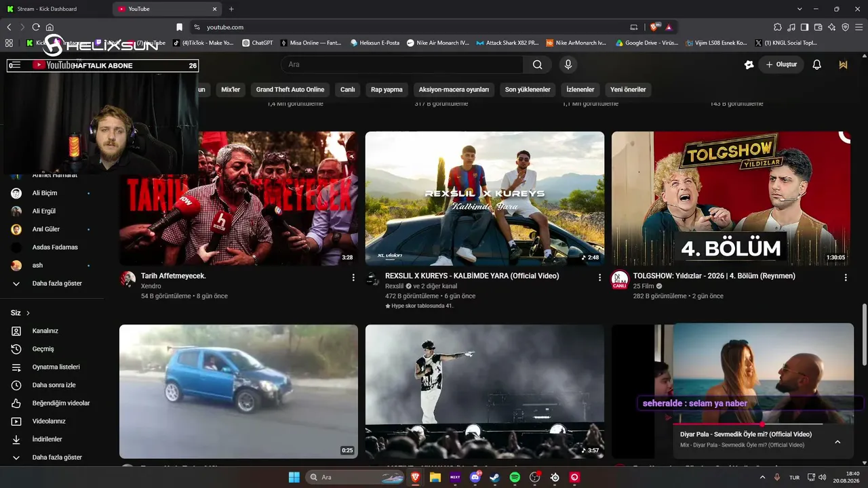The height and width of the screenshot is (488, 868).
Task: Open more options for REXSLIL X KUREYS video
Action: pyautogui.click(x=599, y=277)
